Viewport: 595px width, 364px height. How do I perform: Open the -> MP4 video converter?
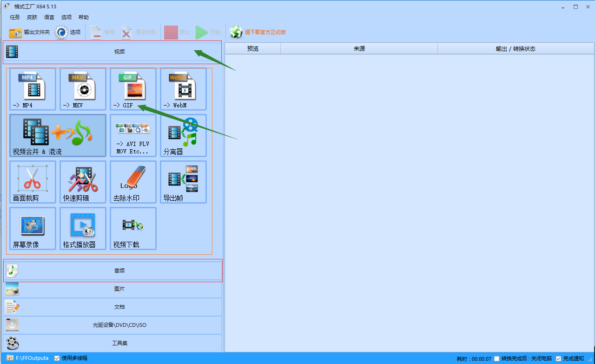(x=33, y=89)
